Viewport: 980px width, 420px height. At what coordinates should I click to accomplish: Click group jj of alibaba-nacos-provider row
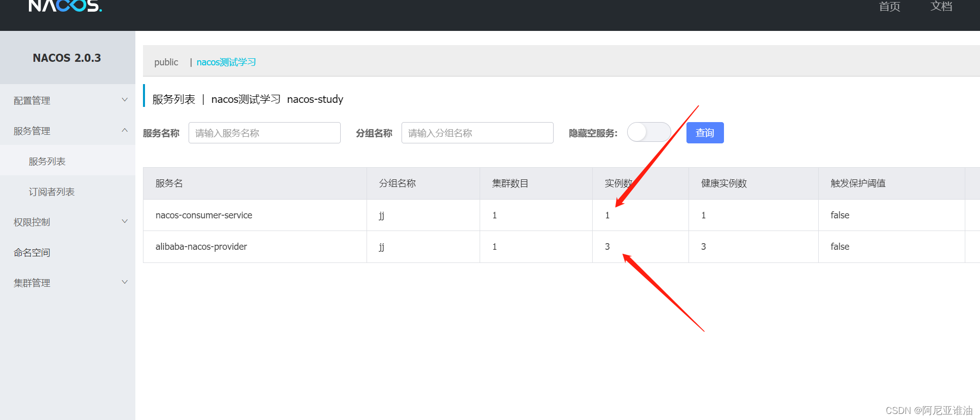coord(382,247)
